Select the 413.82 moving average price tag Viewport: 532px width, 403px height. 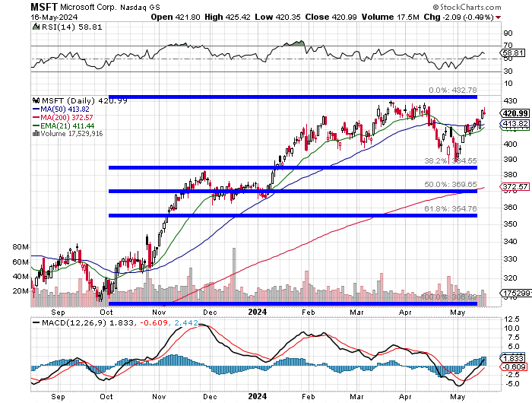point(515,124)
